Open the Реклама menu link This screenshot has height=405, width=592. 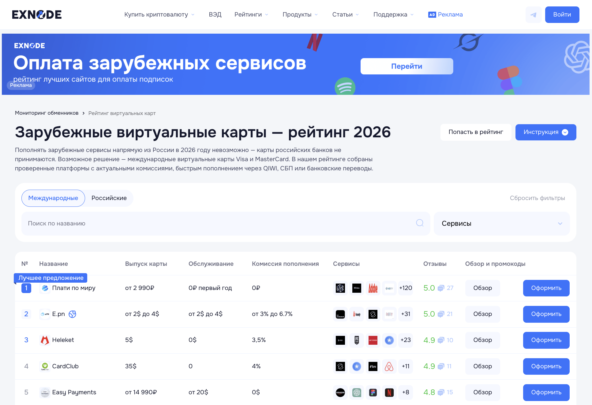coord(446,15)
